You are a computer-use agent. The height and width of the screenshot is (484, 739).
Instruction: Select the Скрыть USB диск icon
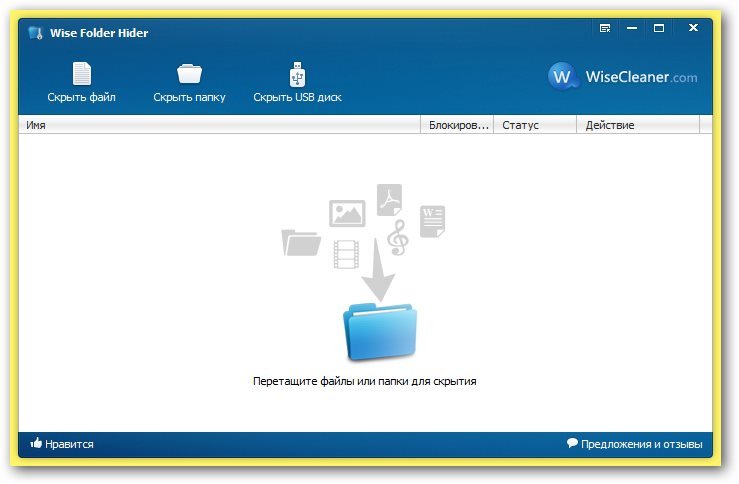pyautogui.click(x=297, y=74)
